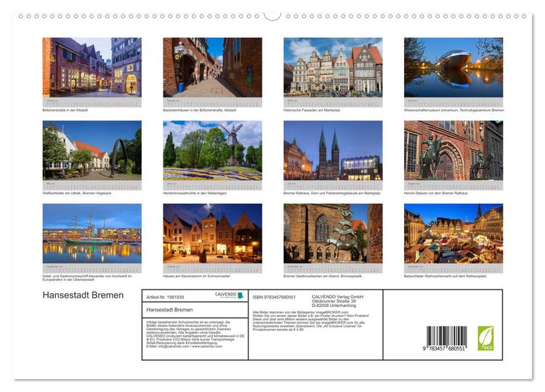Click caption 'Bremer Stadtmusikanten am Abend, Bronzeplastik'

(323, 276)
